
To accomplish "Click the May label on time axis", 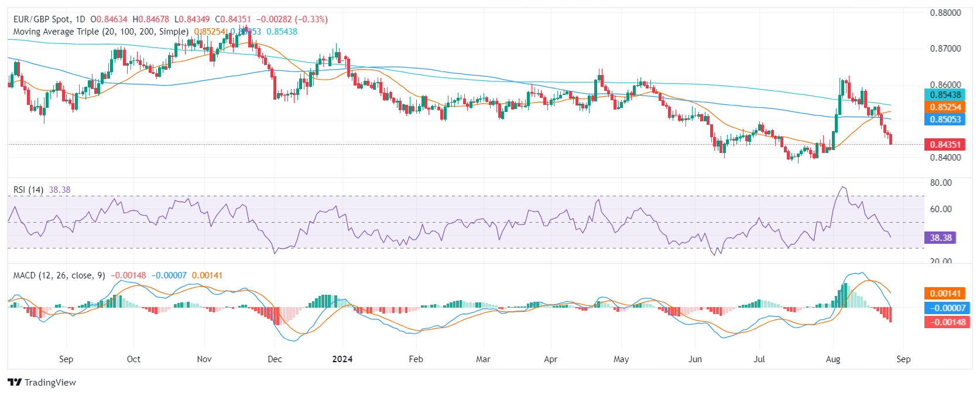I will tap(621, 359).
